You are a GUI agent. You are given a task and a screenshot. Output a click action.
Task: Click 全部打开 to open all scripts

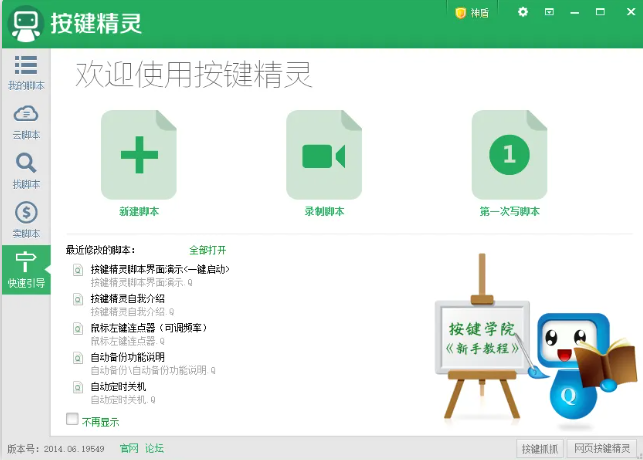207,250
